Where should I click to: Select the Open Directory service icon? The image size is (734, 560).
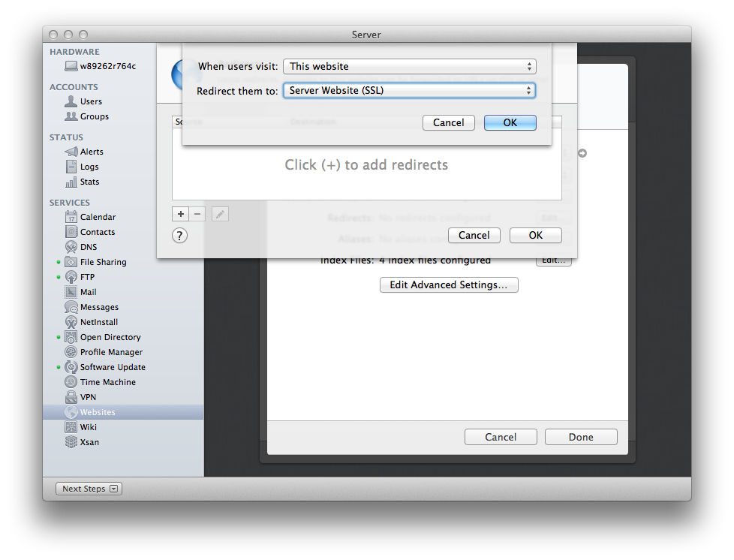tap(71, 337)
